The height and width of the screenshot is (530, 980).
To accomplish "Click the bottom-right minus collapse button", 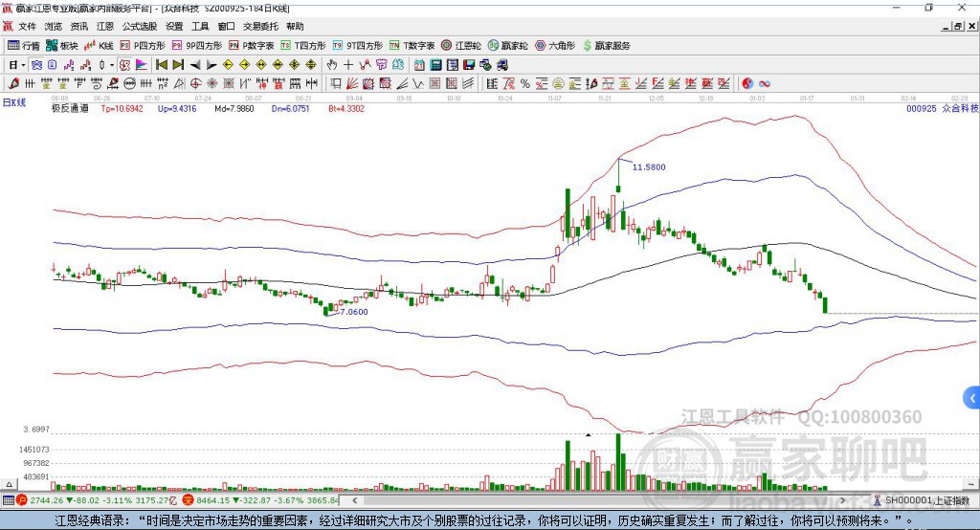I will tap(970, 484).
